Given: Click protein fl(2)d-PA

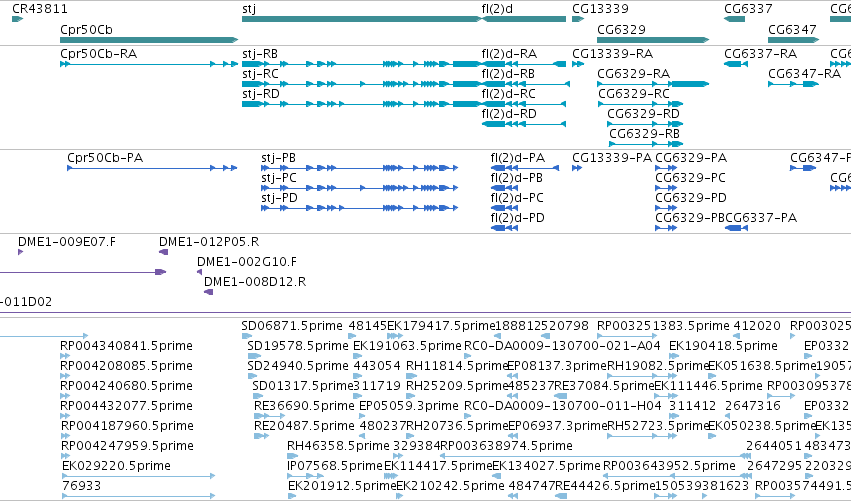Looking at the screenshot, I should point(525,168).
